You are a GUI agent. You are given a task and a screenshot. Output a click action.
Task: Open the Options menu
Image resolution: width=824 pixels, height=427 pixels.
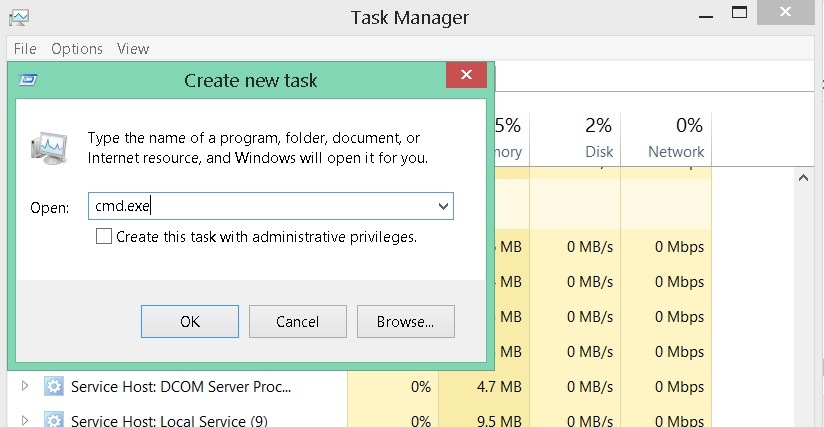77,48
